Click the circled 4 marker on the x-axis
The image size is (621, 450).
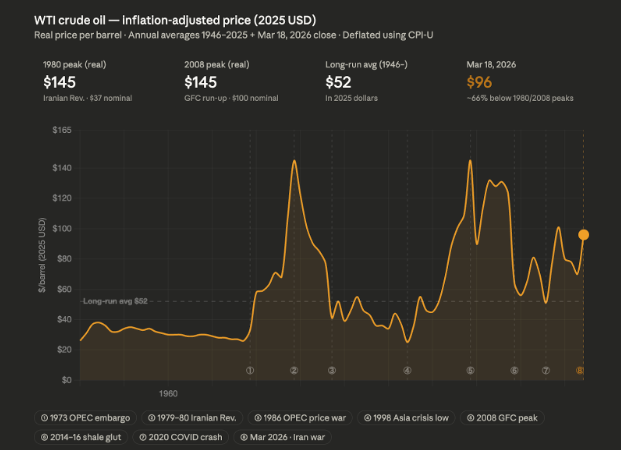tap(407, 370)
